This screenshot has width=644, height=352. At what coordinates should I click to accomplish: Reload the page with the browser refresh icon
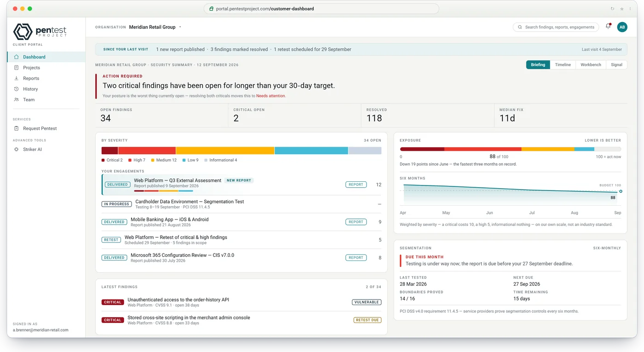[612, 9]
